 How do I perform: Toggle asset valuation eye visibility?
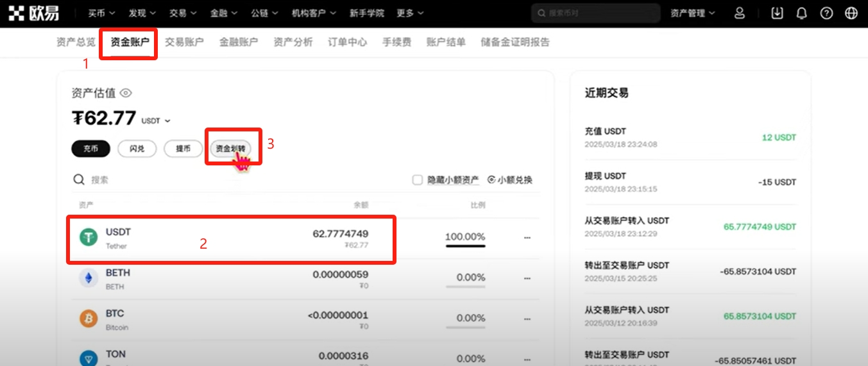coord(126,93)
